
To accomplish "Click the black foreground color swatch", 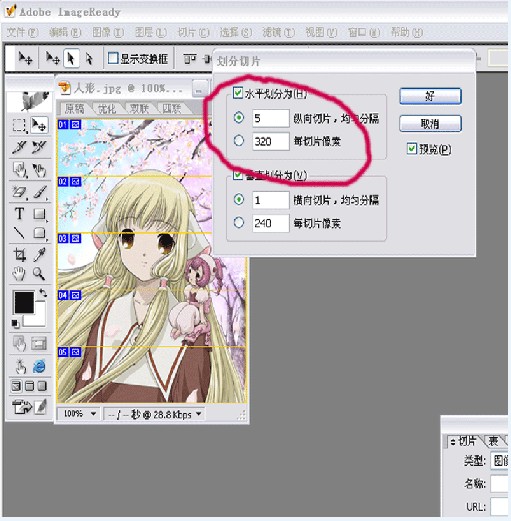I will click(x=23, y=302).
